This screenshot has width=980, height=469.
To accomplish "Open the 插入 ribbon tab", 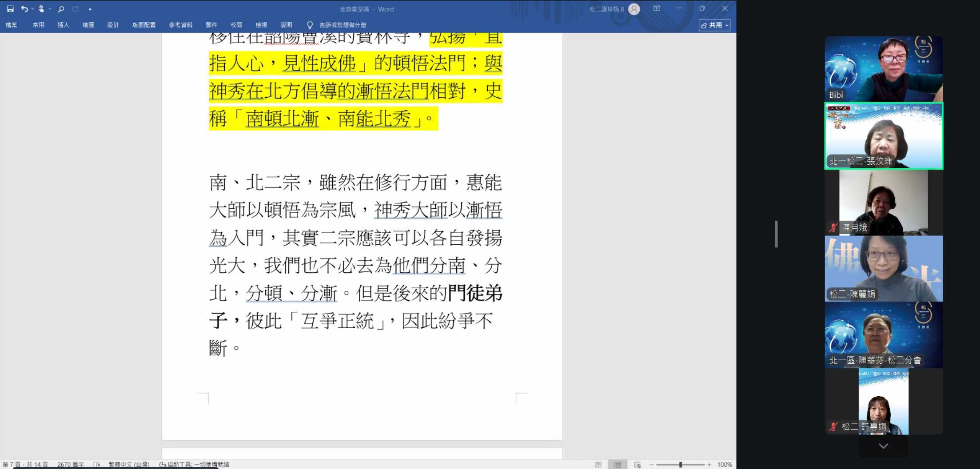I will pyautogui.click(x=63, y=25).
